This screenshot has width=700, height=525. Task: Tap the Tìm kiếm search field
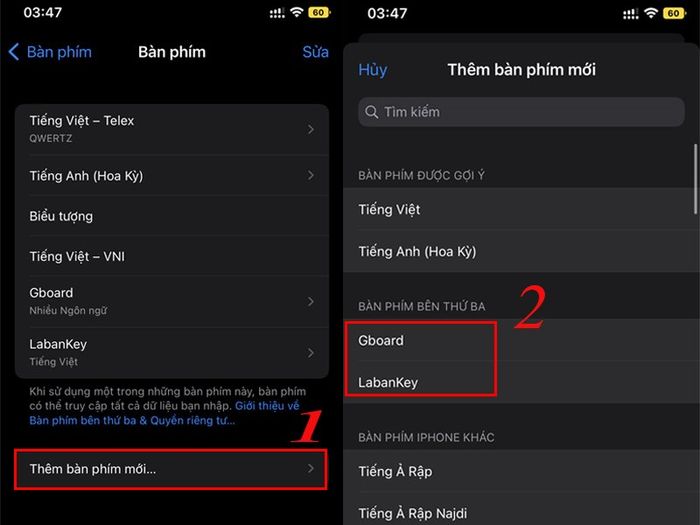click(521, 112)
